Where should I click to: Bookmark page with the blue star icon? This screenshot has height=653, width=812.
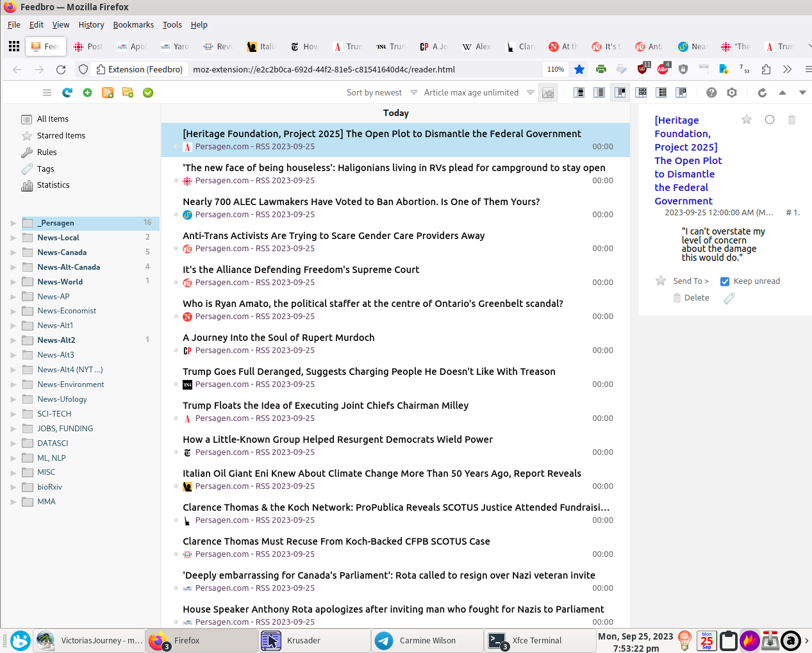(x=579, y=69)
